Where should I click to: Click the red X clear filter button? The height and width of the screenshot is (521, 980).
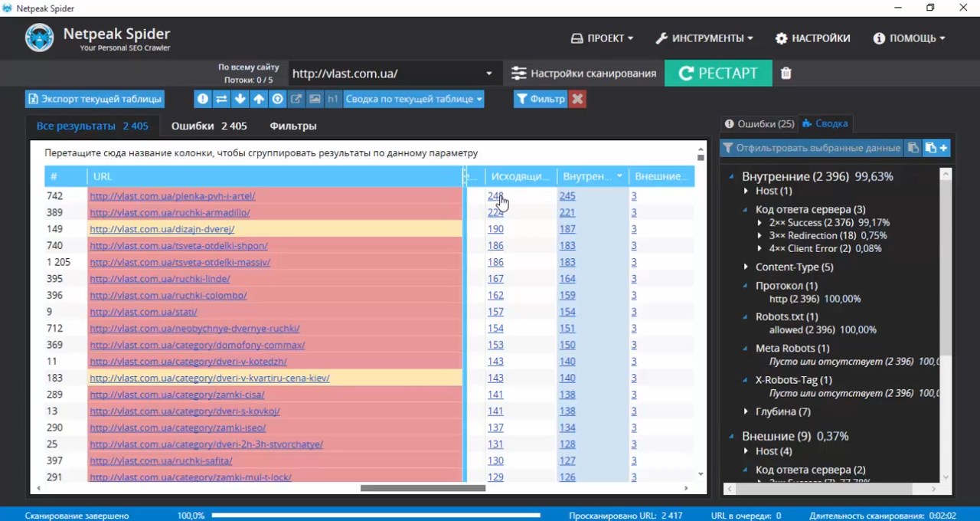coord(577,99)
